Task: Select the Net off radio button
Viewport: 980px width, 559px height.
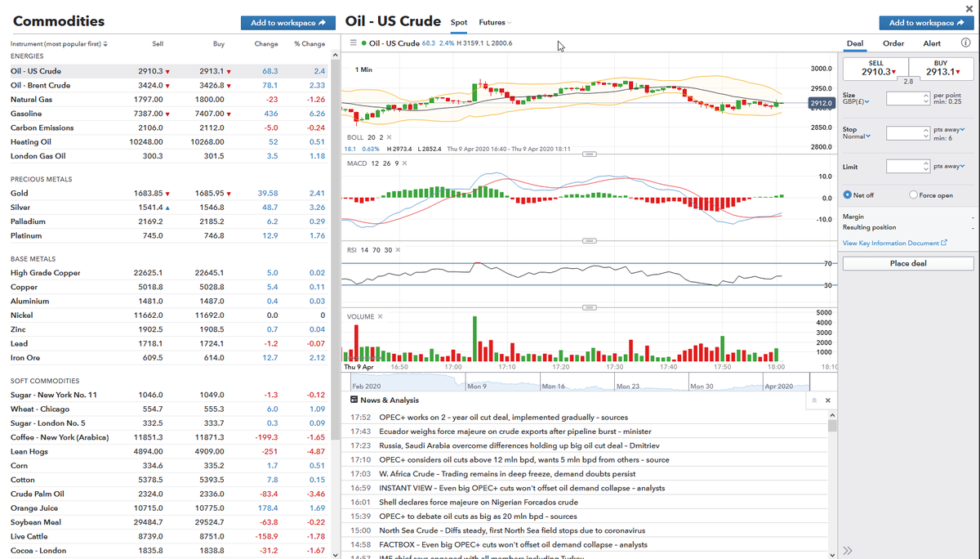Action: (x=847, y=195)
